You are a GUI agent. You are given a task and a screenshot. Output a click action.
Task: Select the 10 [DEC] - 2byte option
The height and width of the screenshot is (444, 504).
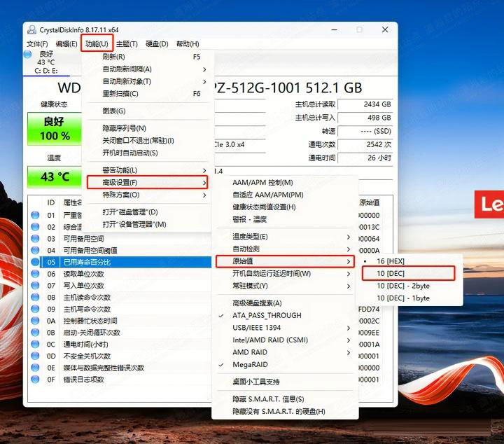(x=403, y=286)
